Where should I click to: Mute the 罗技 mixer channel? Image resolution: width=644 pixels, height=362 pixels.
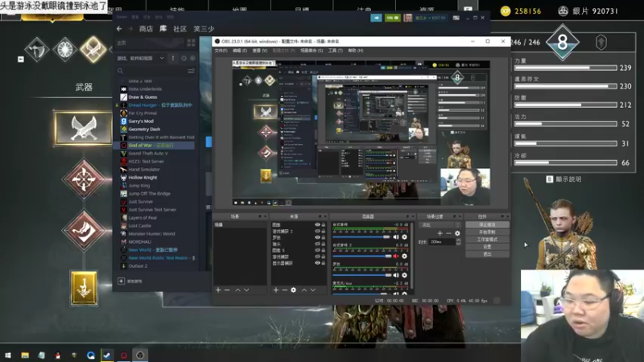pyautogui.click(x=396, y=275)
